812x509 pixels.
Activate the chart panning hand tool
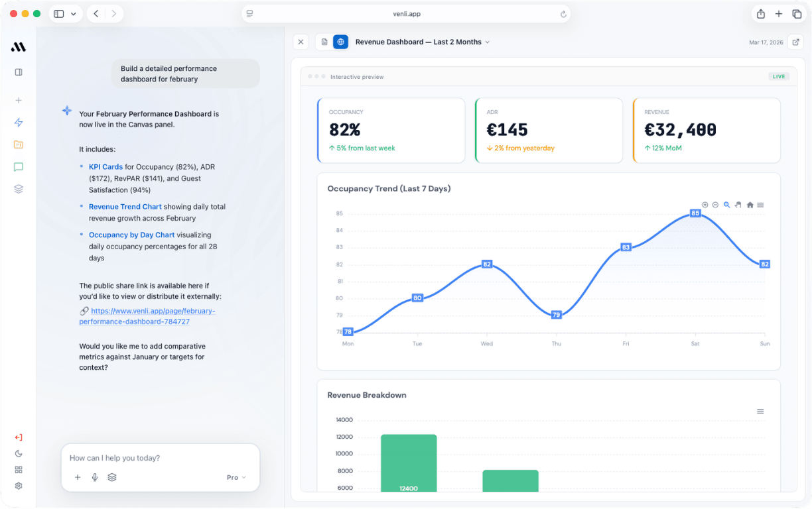pos(738,205)
